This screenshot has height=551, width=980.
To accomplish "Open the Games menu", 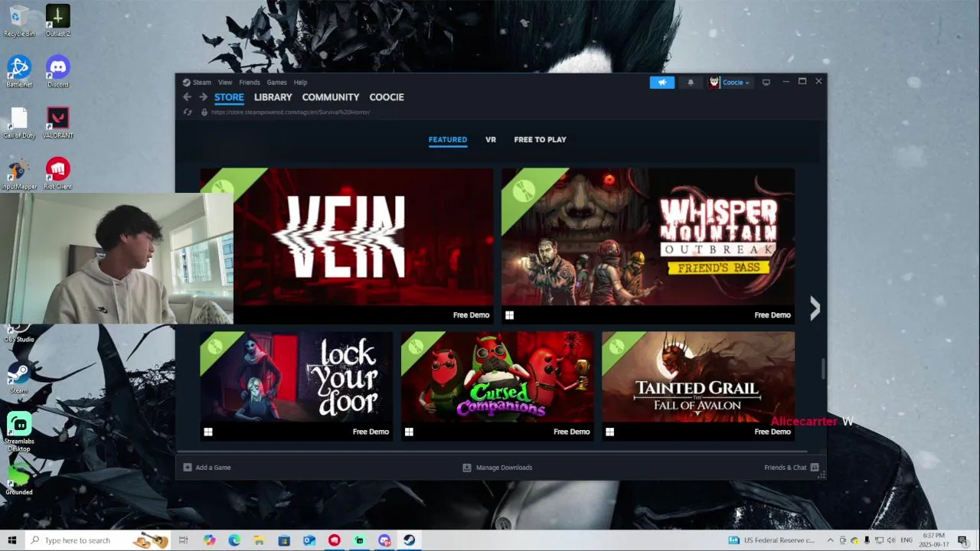I will pyautogui.click(x=276, y=83).
